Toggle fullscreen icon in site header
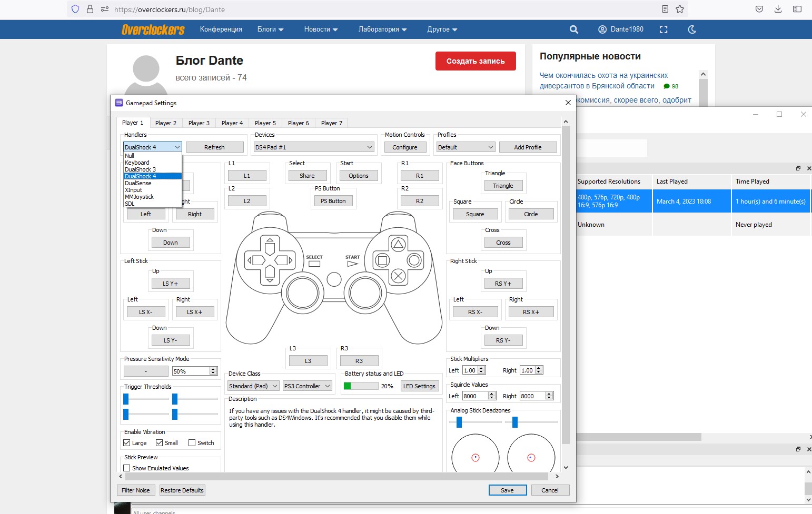 tap(664, 29)
